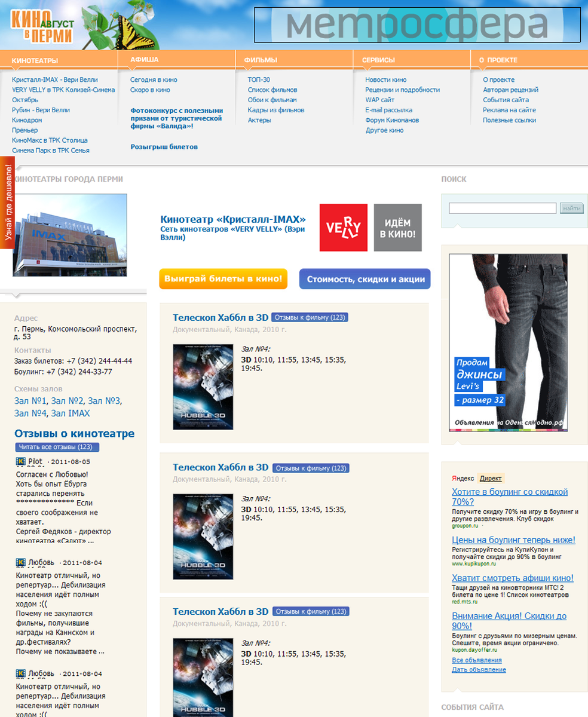Open the Премьер cinema link

pos(24,130)
